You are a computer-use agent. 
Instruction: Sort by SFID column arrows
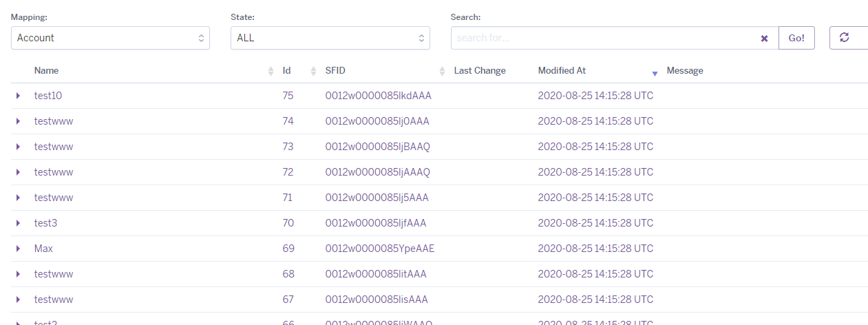coord(442,71)
